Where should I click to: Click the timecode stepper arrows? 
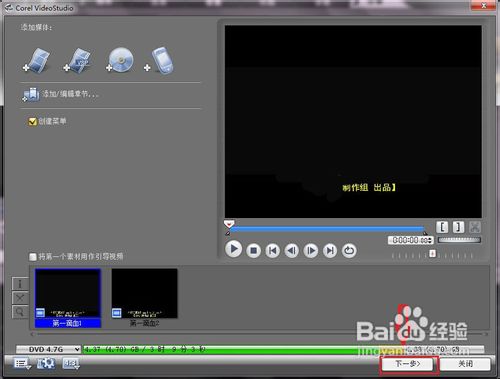[x=431, y=240]
